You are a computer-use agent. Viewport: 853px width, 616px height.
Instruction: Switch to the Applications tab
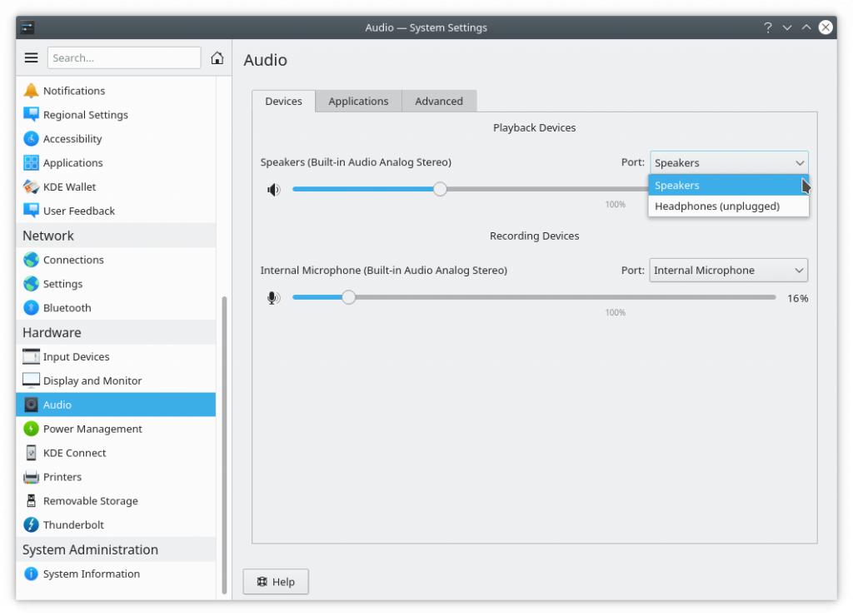(x=358, y=102)
